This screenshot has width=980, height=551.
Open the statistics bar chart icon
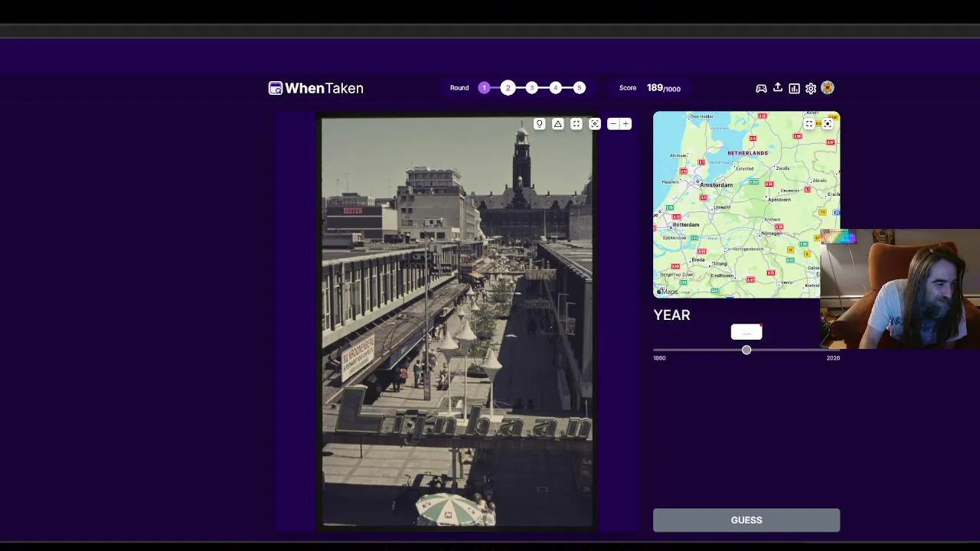795,88
